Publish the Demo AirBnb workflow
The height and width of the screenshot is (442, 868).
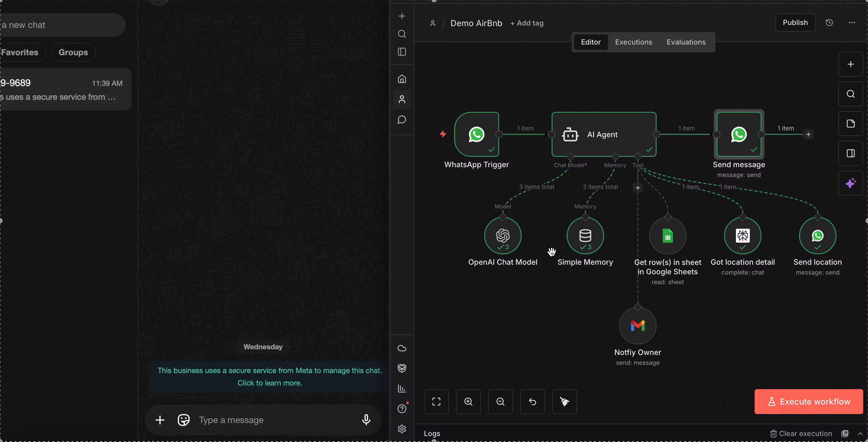(796, 23)
